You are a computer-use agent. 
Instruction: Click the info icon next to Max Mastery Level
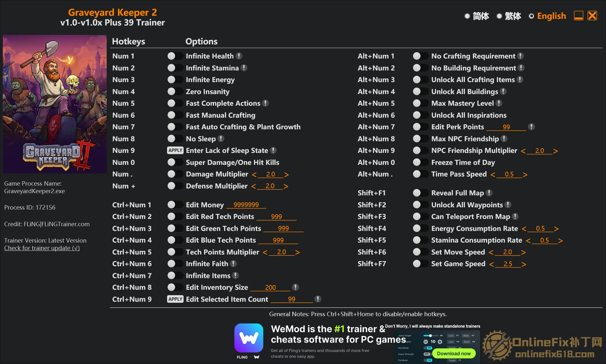(499, 103)
